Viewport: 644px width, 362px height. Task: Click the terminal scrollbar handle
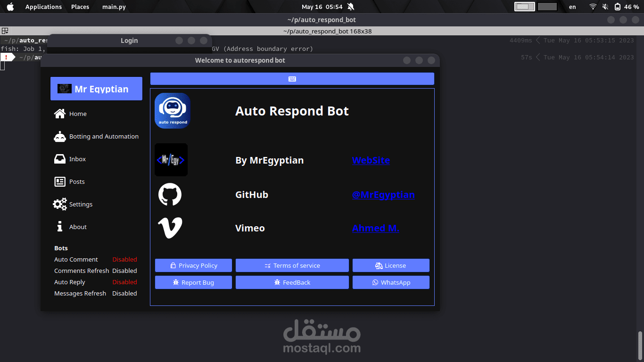point(640,345)
